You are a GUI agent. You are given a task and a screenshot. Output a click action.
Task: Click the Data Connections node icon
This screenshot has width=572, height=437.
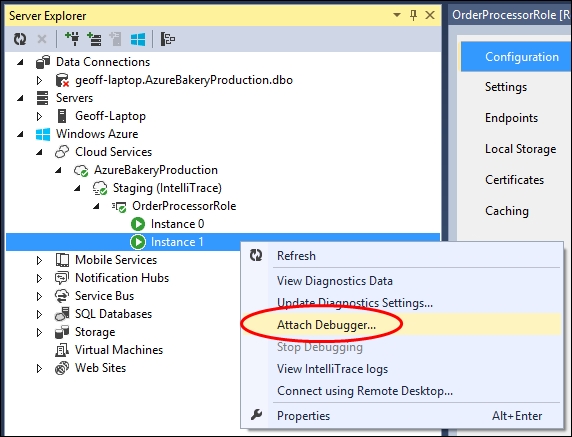(43, 62)
